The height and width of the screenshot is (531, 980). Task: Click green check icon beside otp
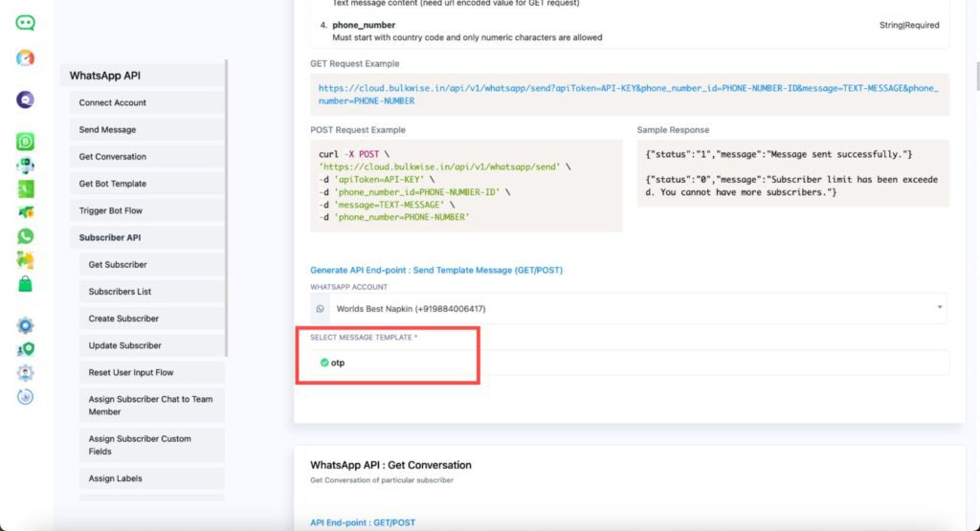coord(323,363)
